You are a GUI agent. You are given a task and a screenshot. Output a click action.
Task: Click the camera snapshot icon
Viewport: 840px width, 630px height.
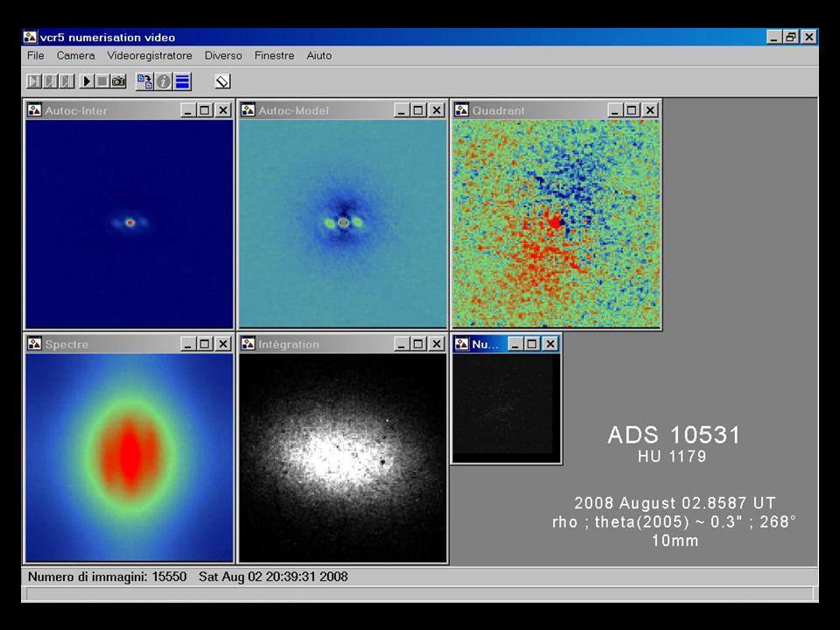[119, 81]
